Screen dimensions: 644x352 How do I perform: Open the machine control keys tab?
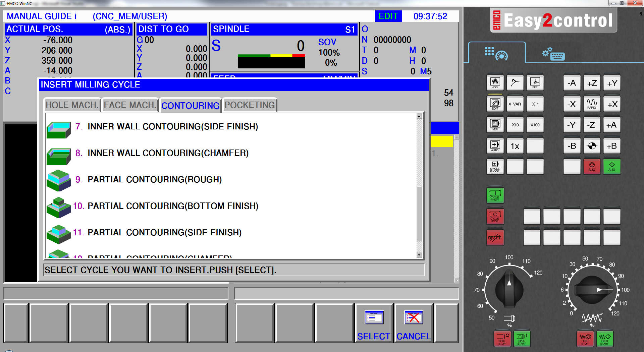tap(496, 53)
